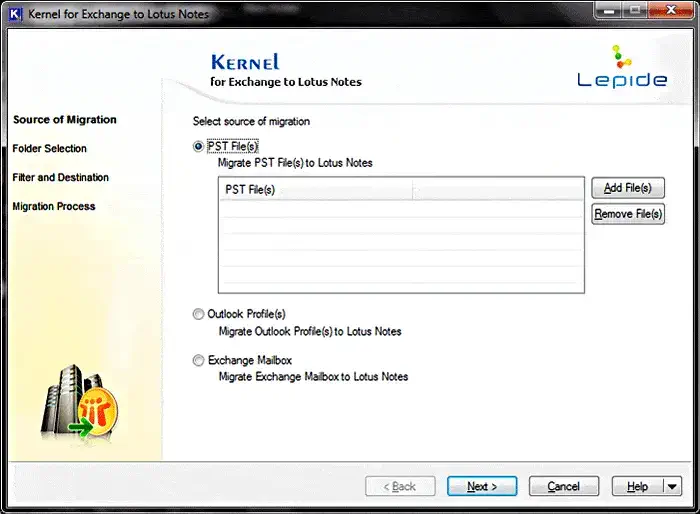Open the Source of Migration step
700x514 pixels.
[65, 120]
